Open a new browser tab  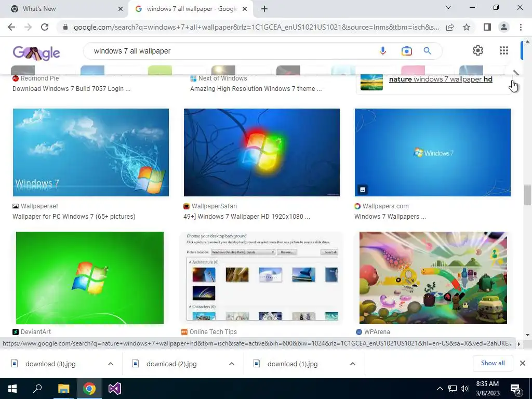[x=264, y=9]
